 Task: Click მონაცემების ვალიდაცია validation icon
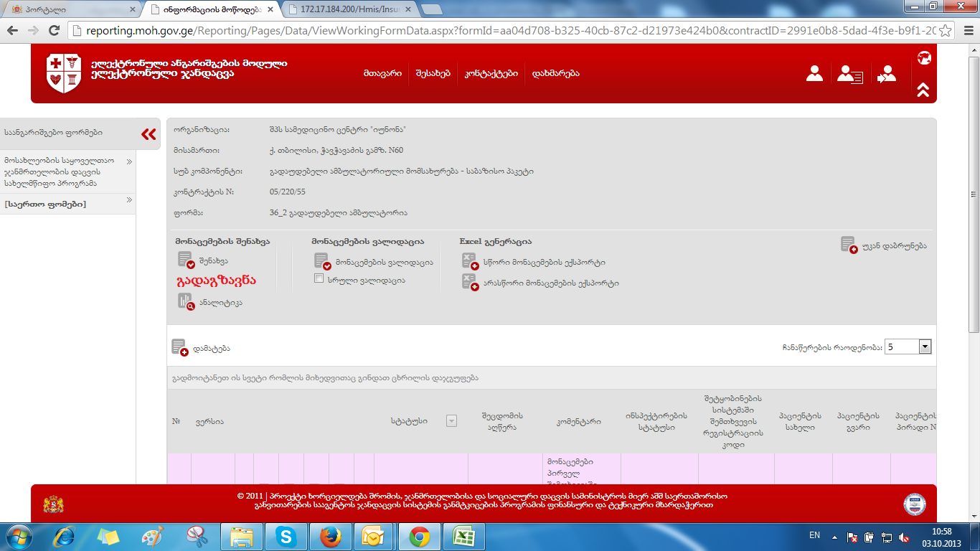[322, 262]
